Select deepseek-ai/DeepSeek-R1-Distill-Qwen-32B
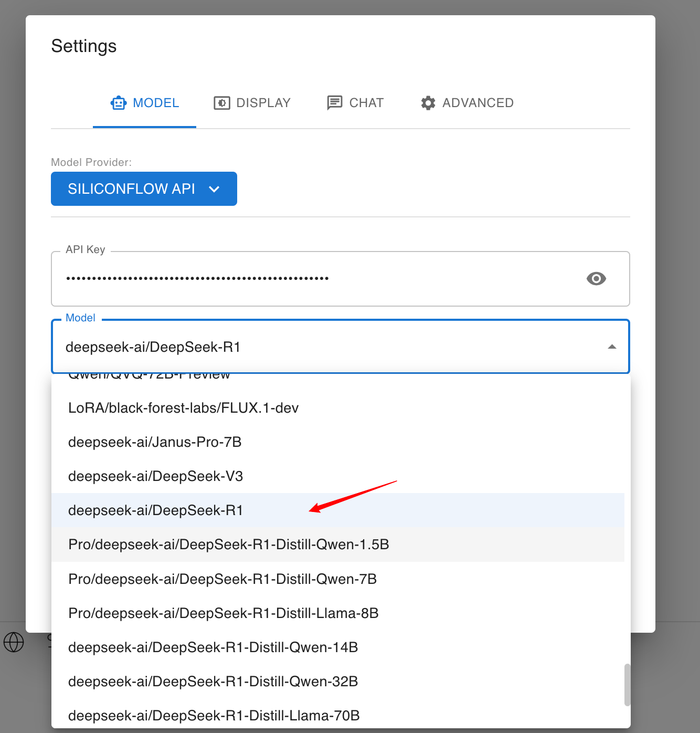 338,682
